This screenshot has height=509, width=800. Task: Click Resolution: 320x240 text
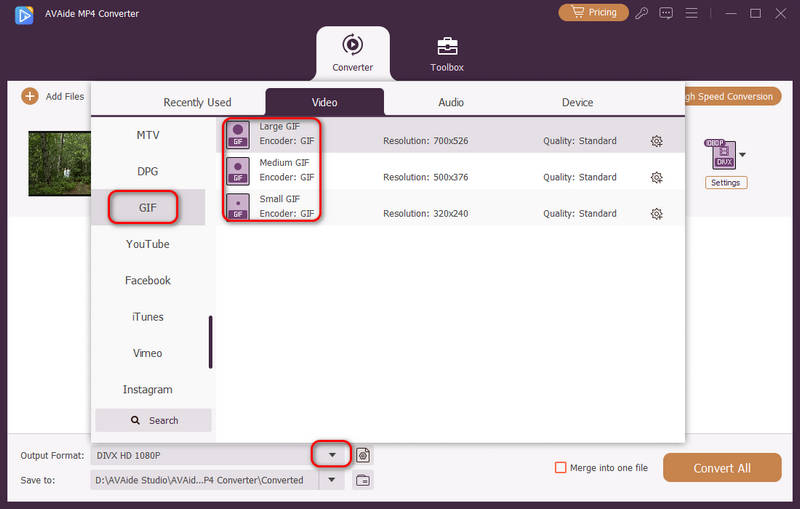click(x=426, y=213)
